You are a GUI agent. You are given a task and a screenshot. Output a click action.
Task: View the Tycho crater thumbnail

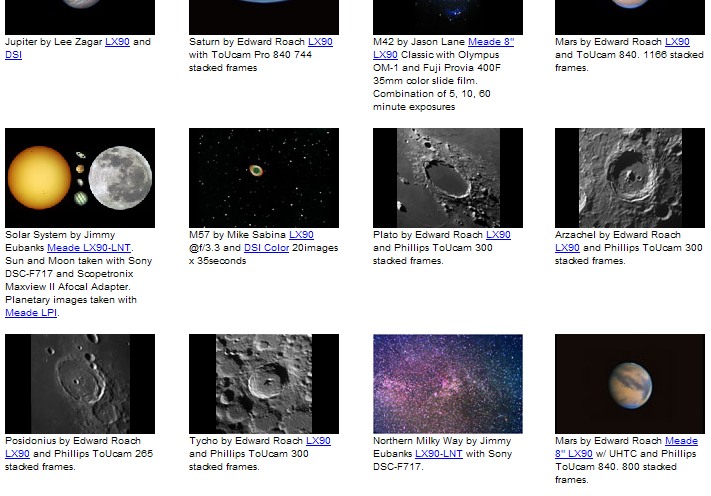click(x=264, y=384)
